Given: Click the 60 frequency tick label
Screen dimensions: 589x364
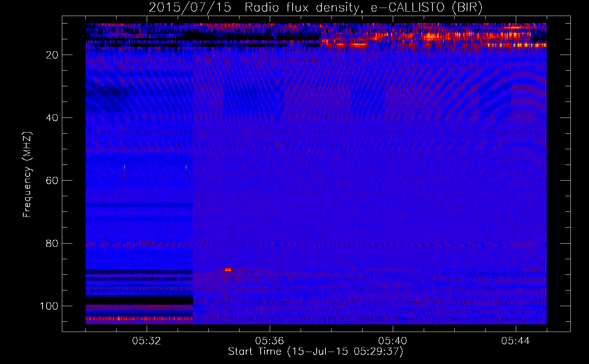Looking at the screenshot, I should pos(52,181).
